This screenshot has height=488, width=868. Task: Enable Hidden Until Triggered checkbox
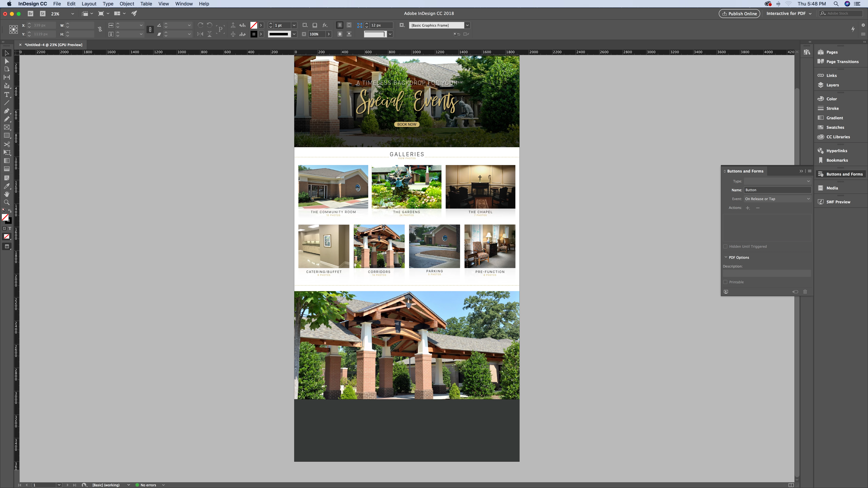click(x=725, y=247)
